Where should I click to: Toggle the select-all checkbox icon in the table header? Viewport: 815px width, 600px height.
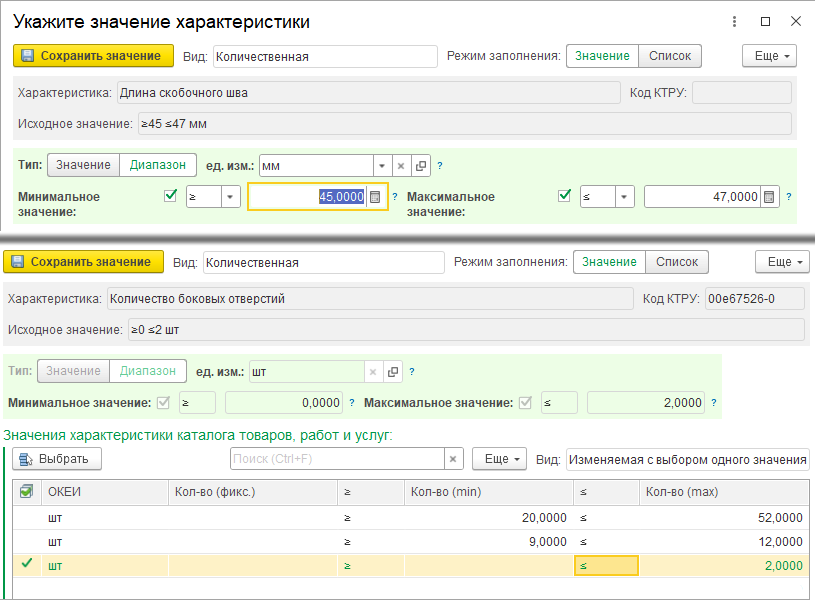26,491
